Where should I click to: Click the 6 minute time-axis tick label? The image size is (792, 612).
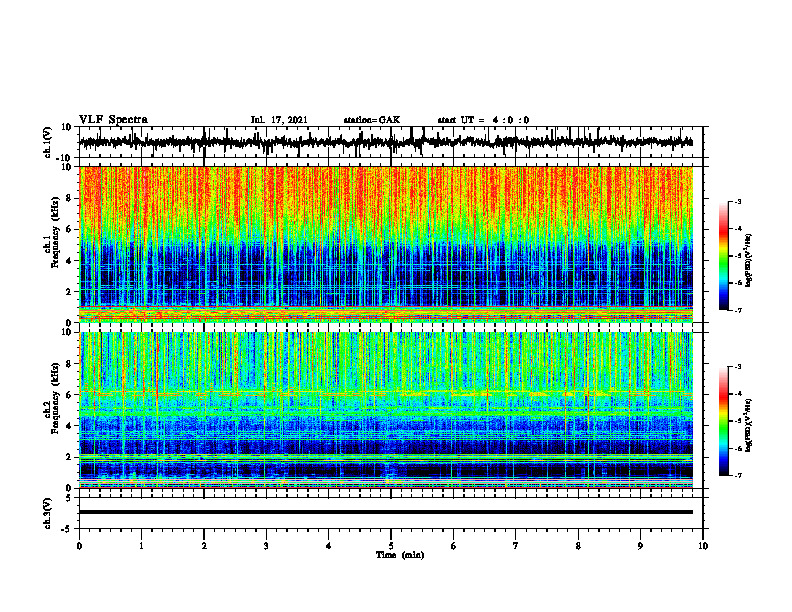pos(454,546)
